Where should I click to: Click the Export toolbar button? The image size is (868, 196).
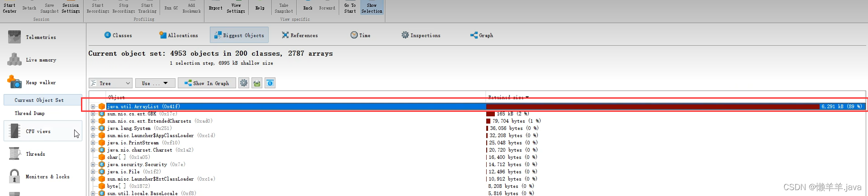(x=215, y=8)
